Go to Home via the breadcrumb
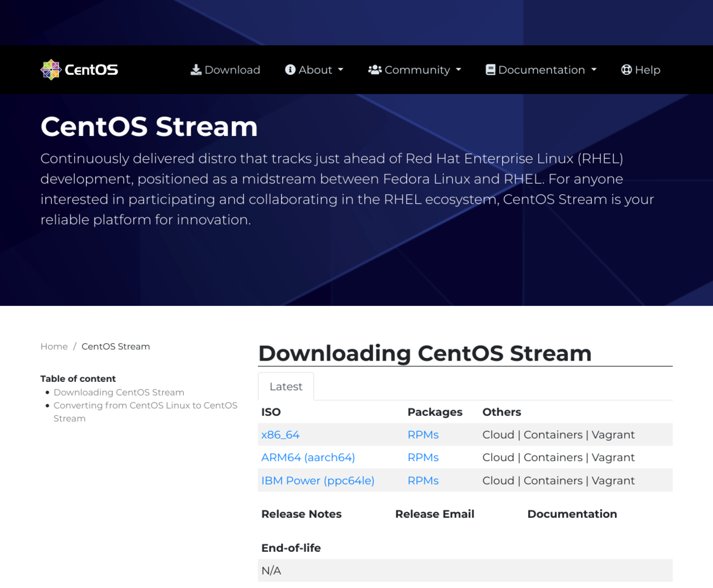 tap(54, 346)
